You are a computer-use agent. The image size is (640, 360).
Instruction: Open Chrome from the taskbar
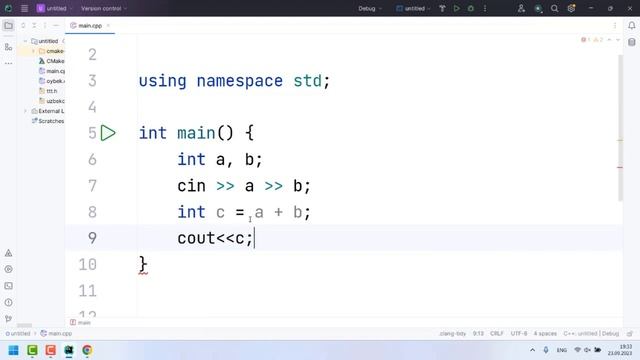point(87,350)
